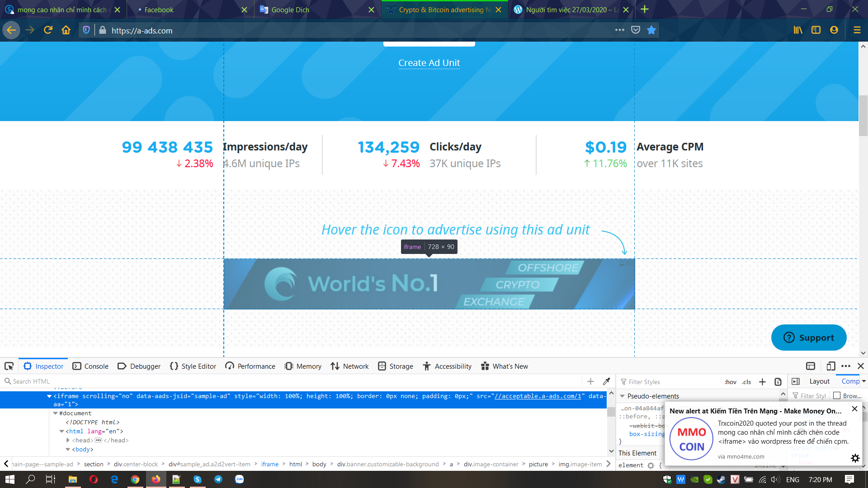The width and height of the screenshot is (868, 488).
Task: Toggle the .cls class editor panel
Action: [746, 382]
